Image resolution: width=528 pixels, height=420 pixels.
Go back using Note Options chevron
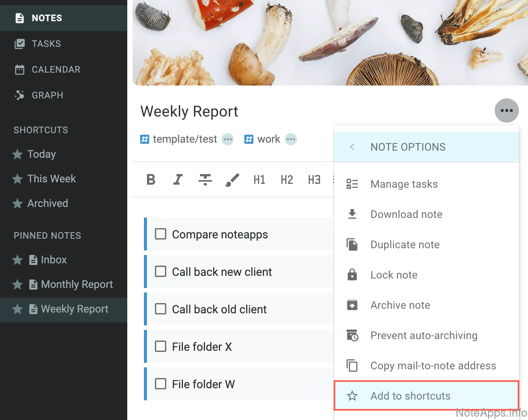coord(352,147)
